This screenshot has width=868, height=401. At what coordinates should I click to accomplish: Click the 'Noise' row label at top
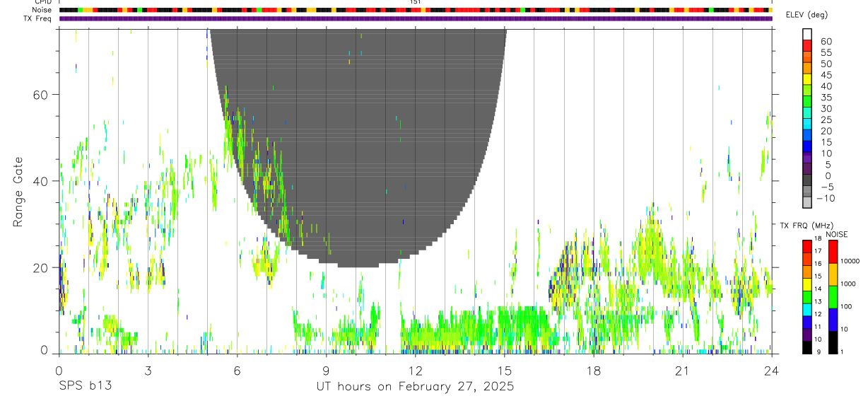(42, 10)
